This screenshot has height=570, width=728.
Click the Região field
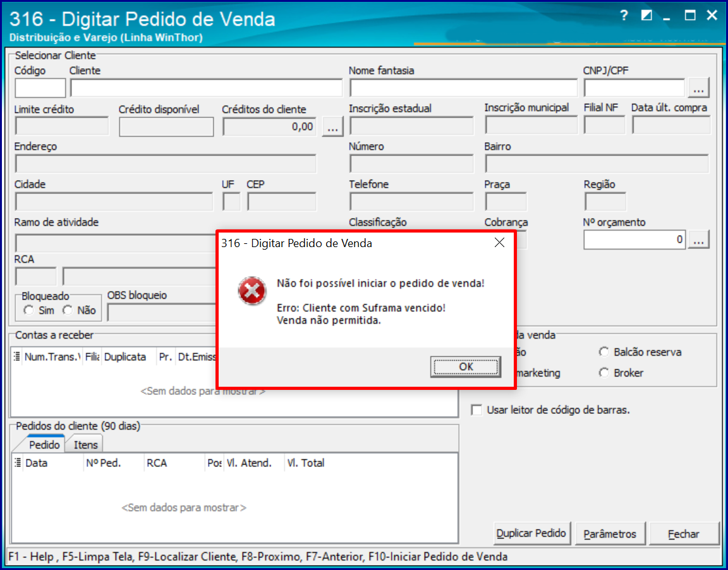click(x=605, y=202)
